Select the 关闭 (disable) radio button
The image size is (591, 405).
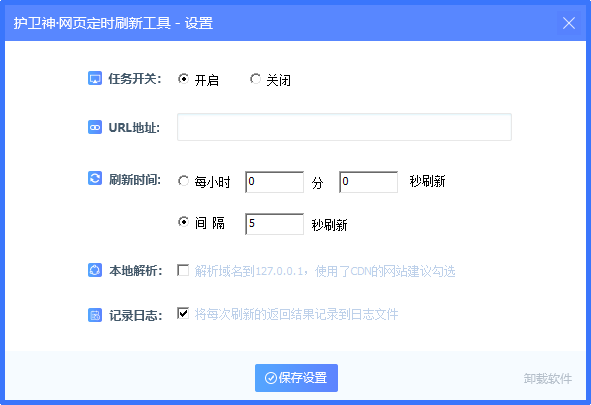(x=255, y=79)
